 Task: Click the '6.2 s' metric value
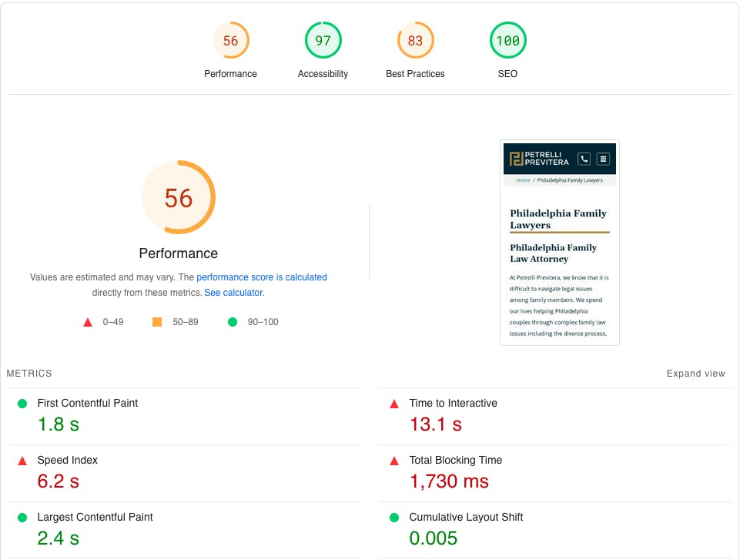point(58,481)
